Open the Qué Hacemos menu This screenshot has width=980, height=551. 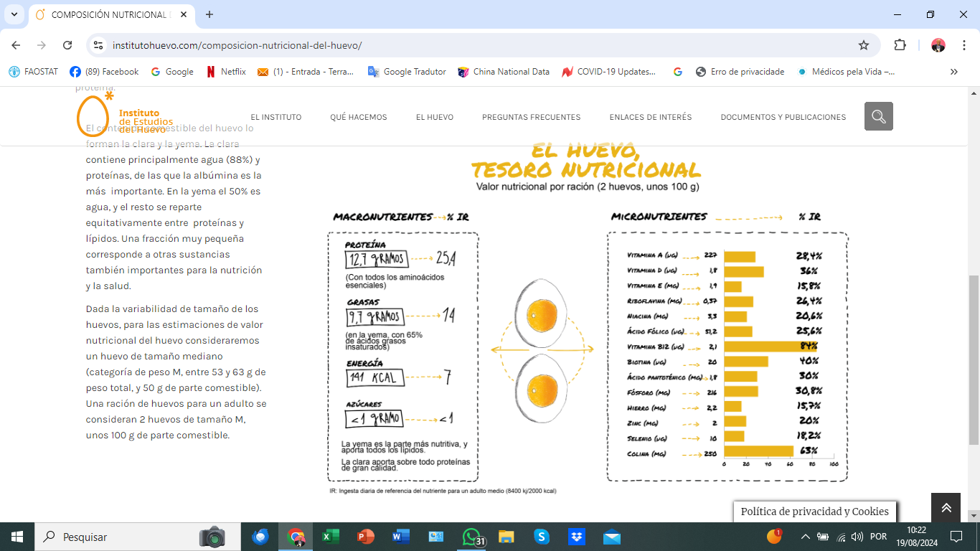(x=359, y=117)
